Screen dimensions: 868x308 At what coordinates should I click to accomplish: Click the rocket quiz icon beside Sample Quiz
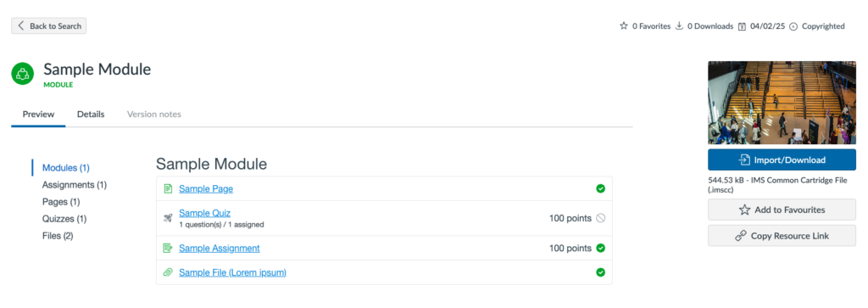coord(168,218)
